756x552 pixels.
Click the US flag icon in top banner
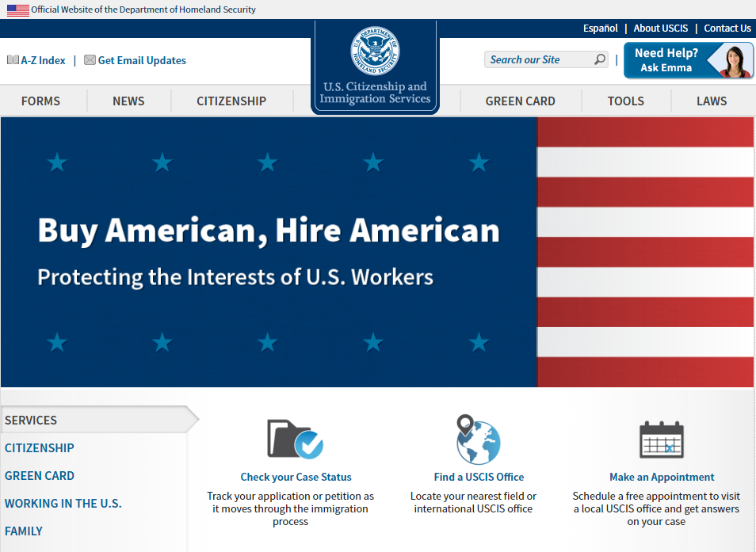[18, 10]
